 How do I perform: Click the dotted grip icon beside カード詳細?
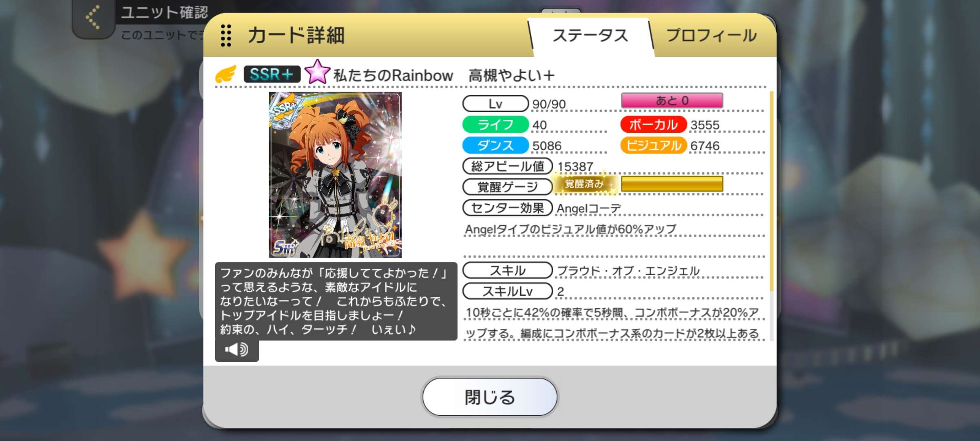tap(226, 36)
